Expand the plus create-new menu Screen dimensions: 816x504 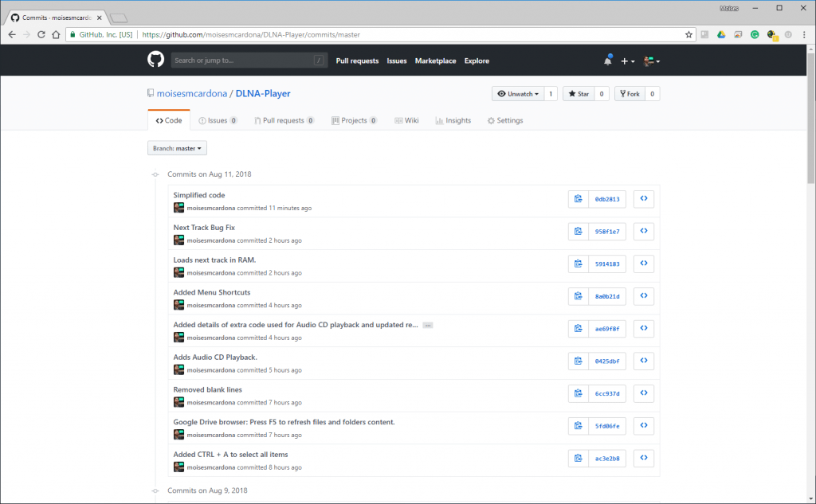[x=628, y=61]
